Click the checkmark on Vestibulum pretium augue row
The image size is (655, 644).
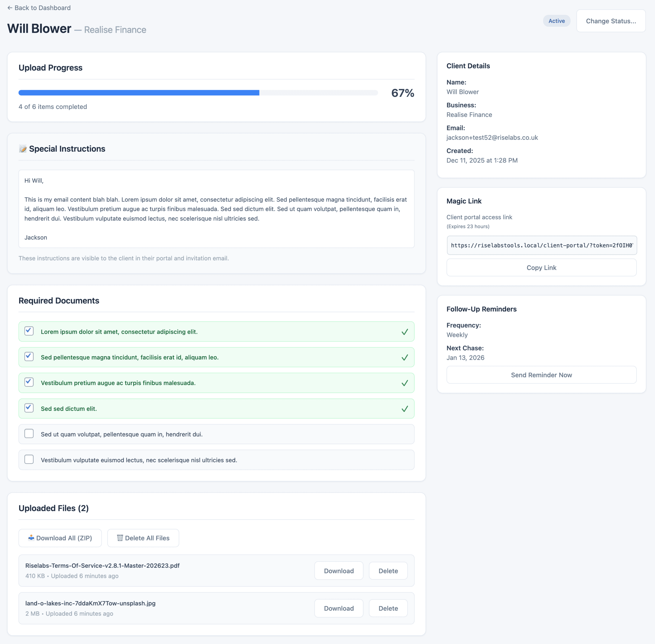tap(405, 383)
